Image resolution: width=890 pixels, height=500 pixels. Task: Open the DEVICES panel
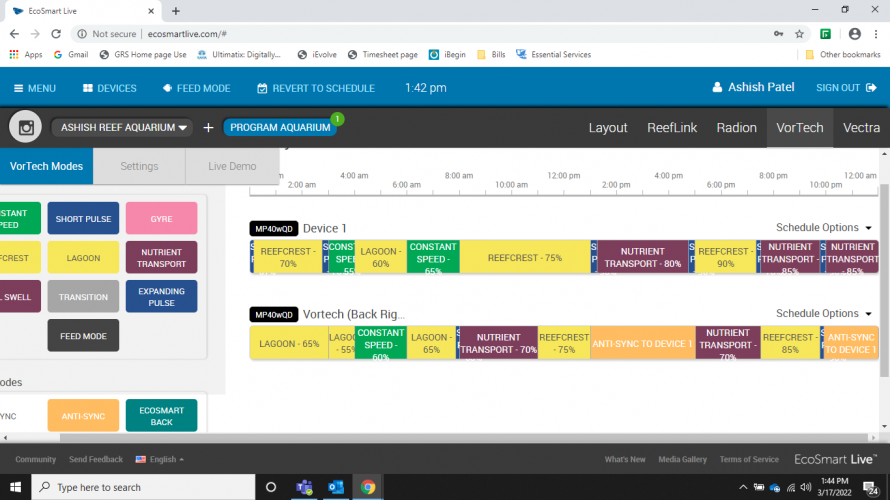point(110,89)
